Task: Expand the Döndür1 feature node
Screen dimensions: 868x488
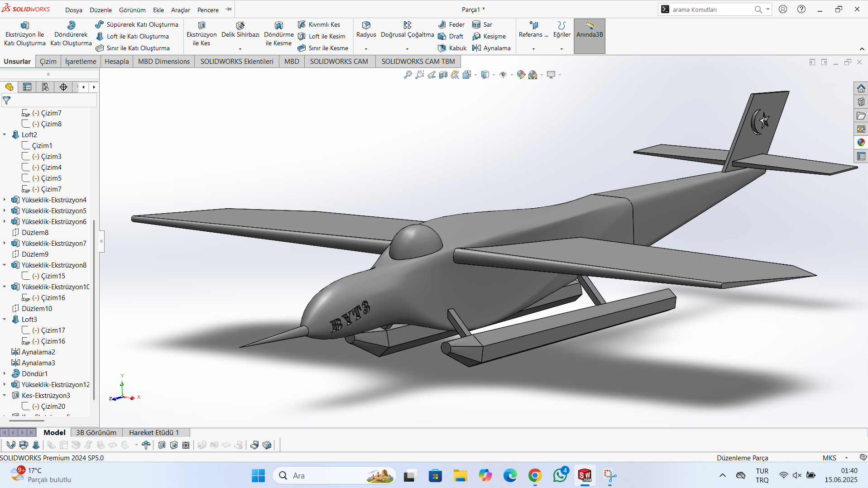Action: [5, 373]
